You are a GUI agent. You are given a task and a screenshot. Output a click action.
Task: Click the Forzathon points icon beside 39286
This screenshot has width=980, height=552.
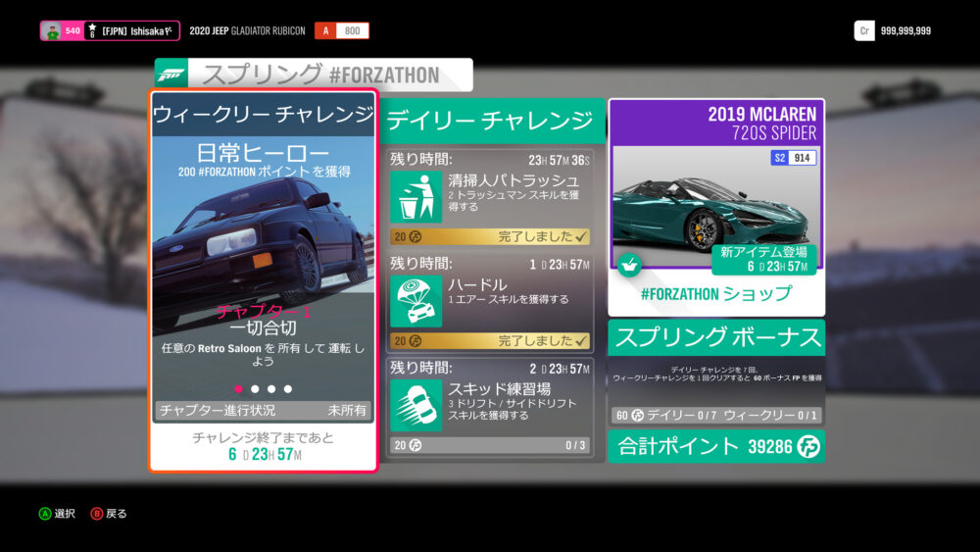coord(808,447)
